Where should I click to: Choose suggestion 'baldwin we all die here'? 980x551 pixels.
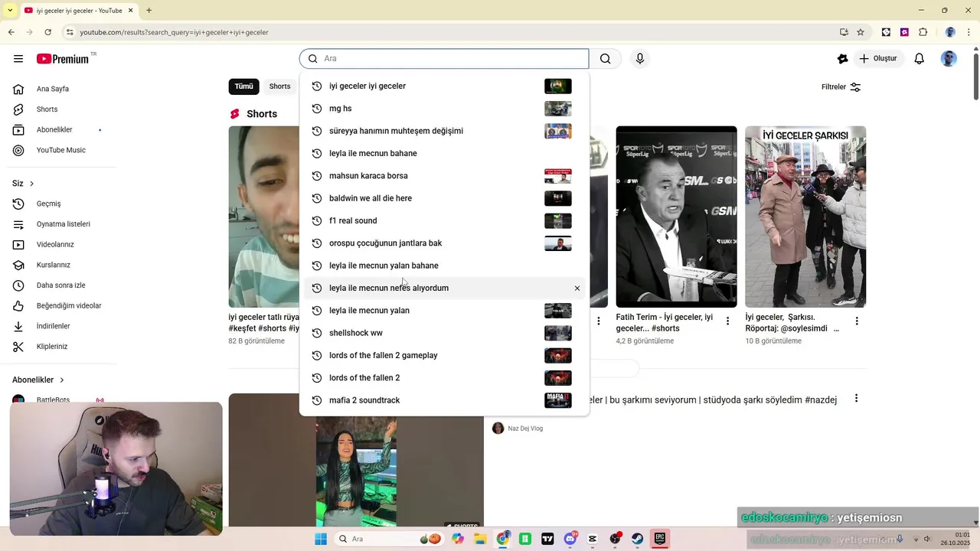(x=444, y=198)
